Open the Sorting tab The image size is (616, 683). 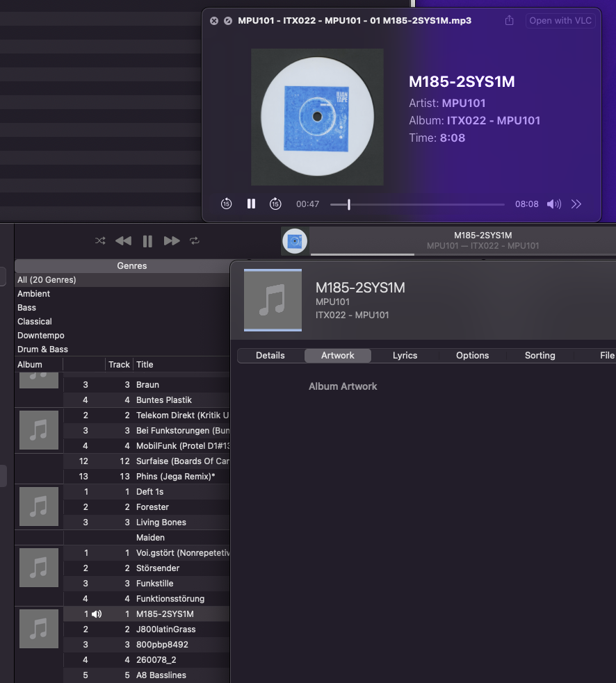[540, 355]
